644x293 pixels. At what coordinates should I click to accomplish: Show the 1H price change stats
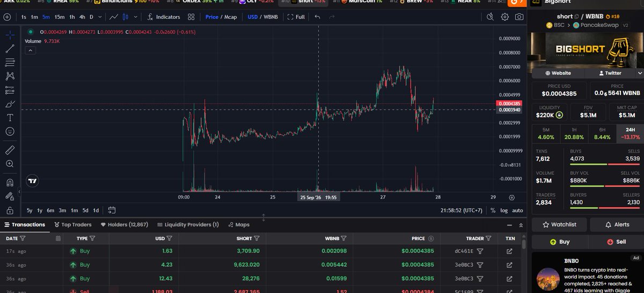574,134
